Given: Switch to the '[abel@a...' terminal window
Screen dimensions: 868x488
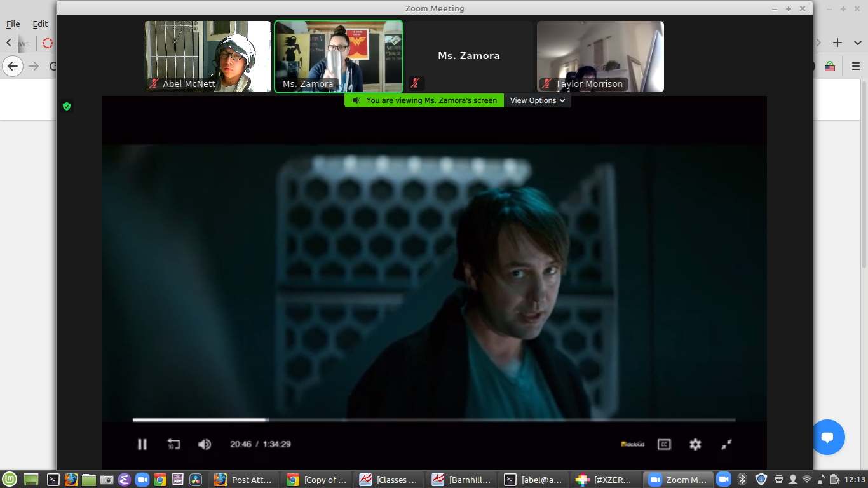Looking at the screenshot, I should pyautogui.click(x=534, y=480).
